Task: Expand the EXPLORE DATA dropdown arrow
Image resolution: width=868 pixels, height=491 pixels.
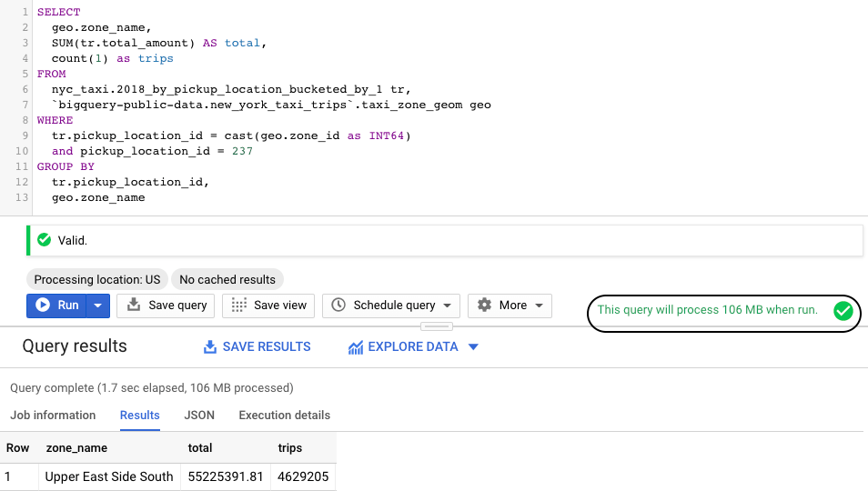Action: pyautogui.click(x=473, y=347)
